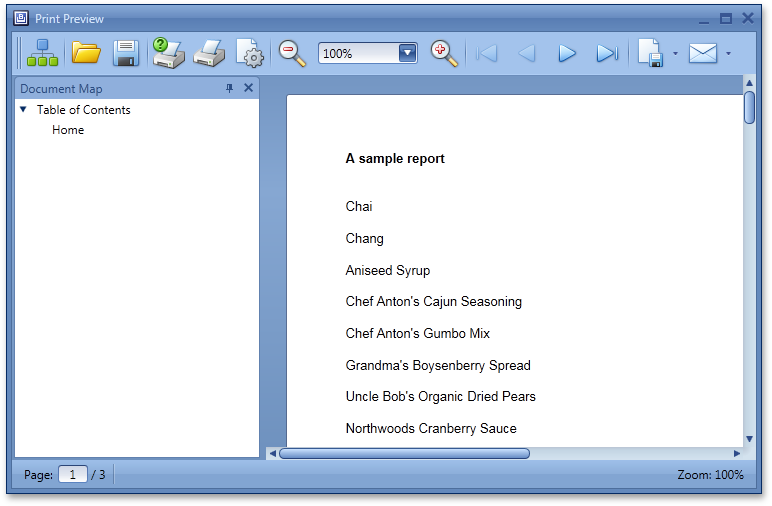The image size is (772, 506).
Task: Click the zoom percentage text field
Action: click(x=359, y=53)
